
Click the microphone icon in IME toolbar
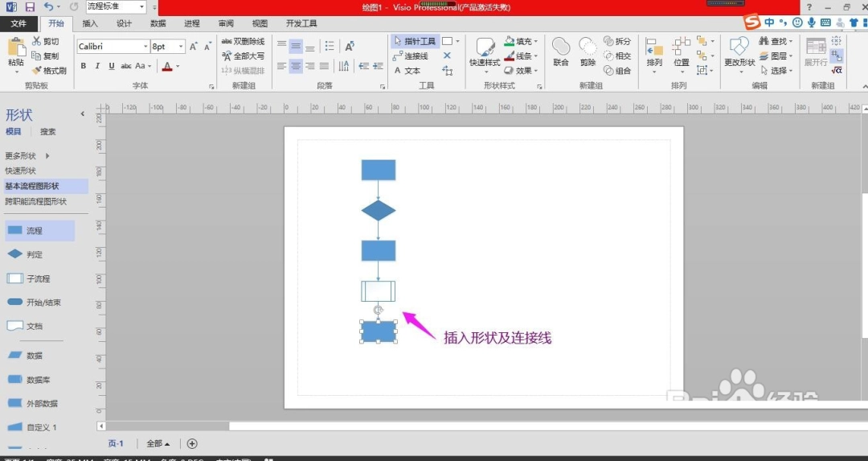coord(812,23)
